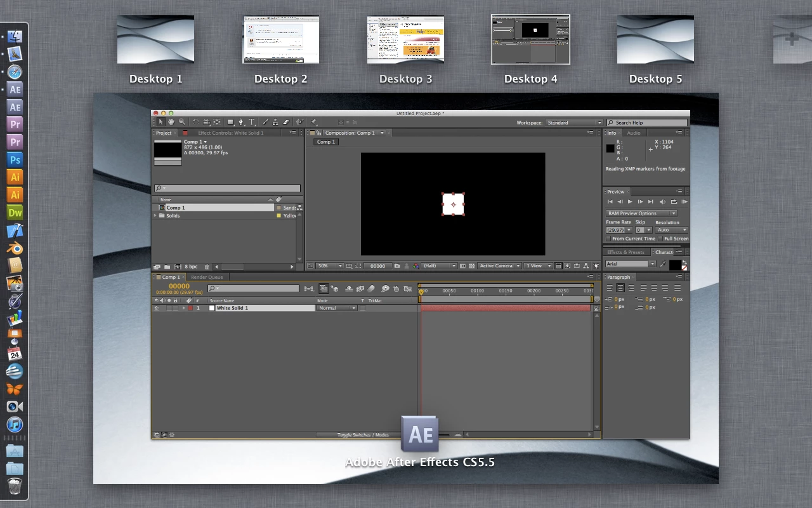Select the Zoom magnifier tool
Viewport: 812px width, 508px height.
(x=182, y=122)
